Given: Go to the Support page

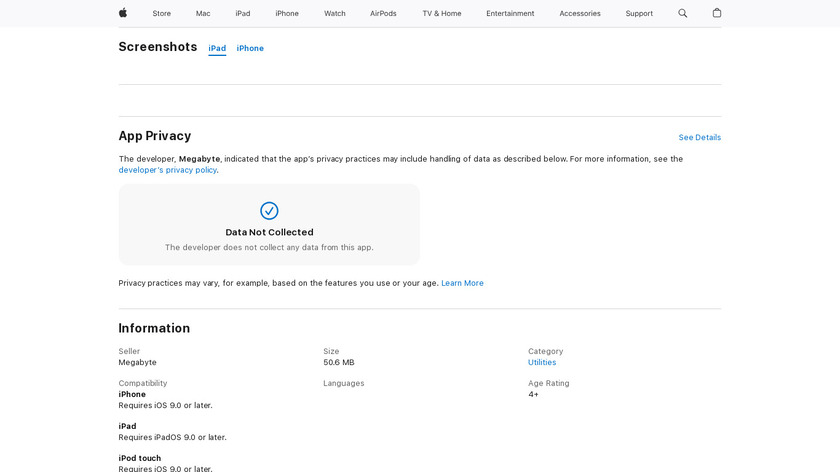Looking at the screenshot, I should click(x=639, y=13).
